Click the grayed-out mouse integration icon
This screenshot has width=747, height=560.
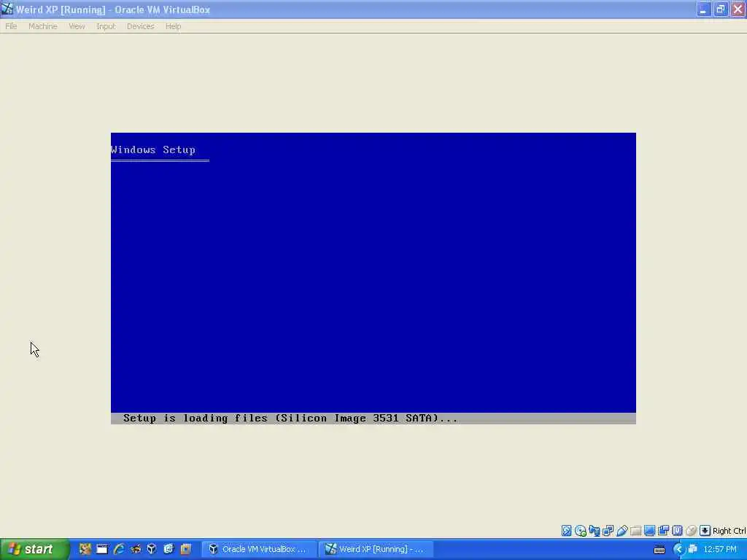[x=692, y=531]
